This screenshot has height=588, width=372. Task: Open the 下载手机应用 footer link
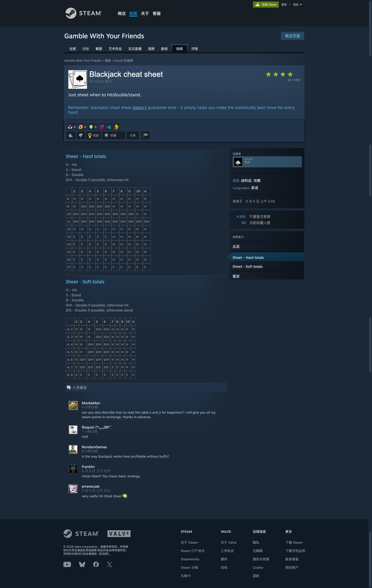[295, 551]
